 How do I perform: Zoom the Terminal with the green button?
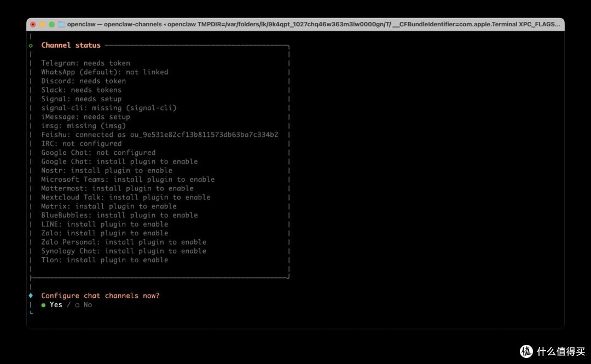point(51,25)
